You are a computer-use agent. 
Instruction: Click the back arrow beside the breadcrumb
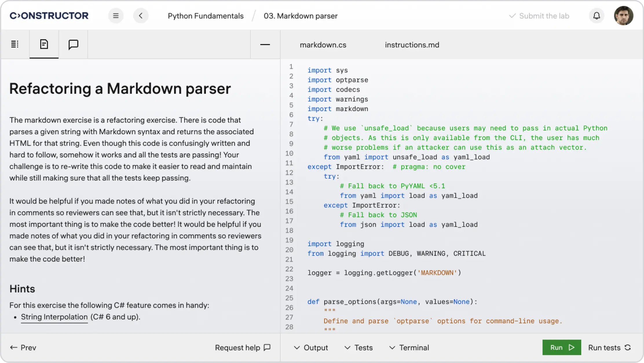(x=141, y=16)
